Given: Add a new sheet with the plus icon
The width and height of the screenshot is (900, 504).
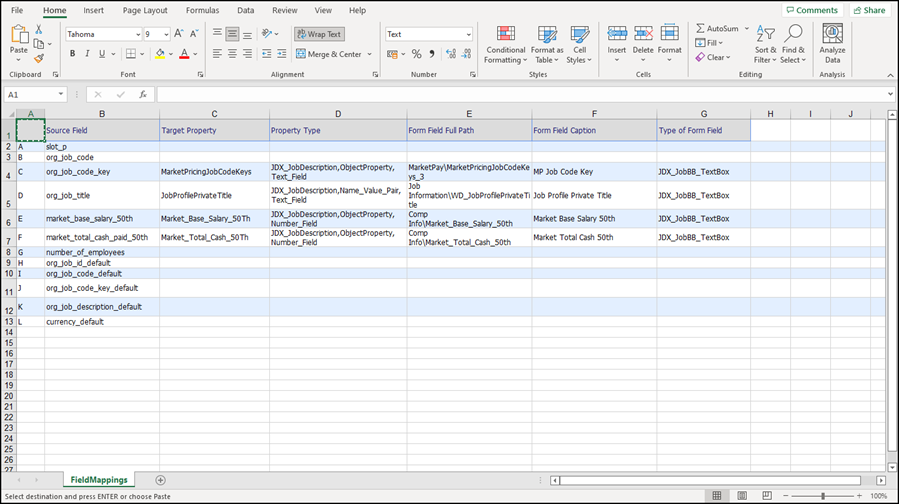Looking at the screenshot, I should click(x=161, y=480).
